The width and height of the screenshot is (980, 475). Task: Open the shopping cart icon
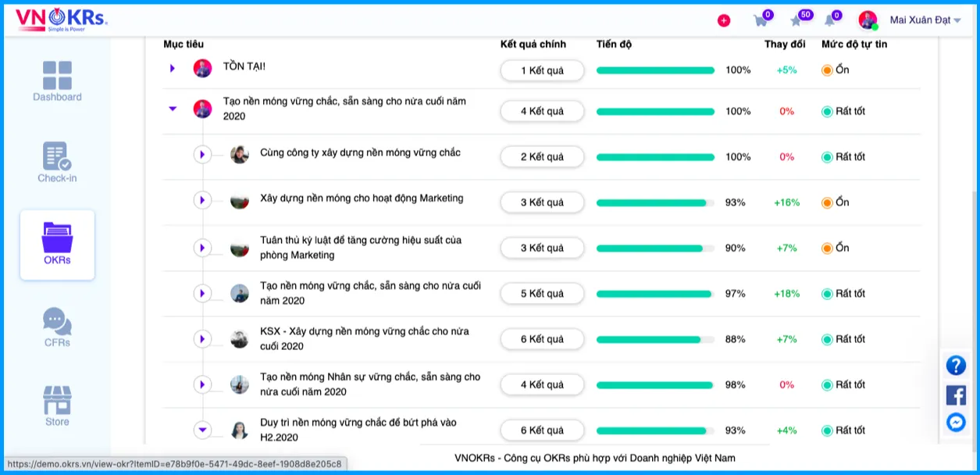(761, 20)
